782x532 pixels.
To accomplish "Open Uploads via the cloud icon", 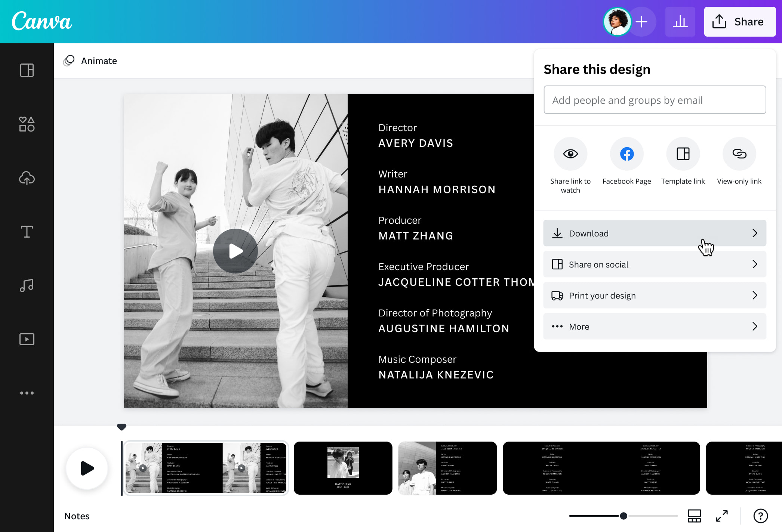I will point(27,178).
